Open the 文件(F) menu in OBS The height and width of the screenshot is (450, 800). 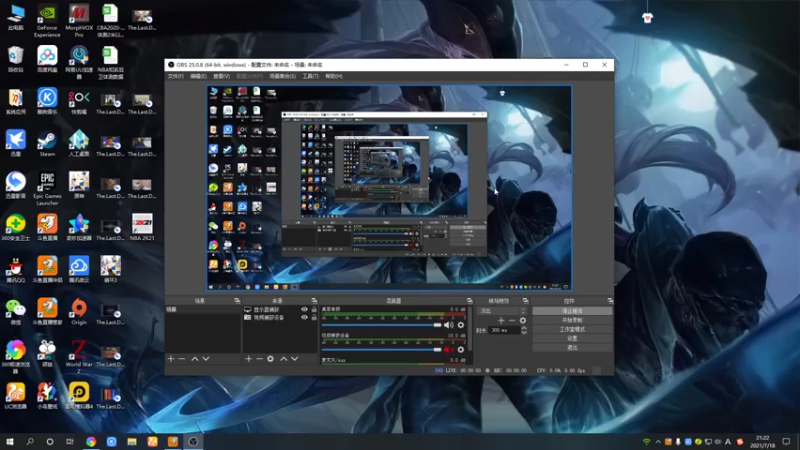pyautogui.click(x=175, y=76)
